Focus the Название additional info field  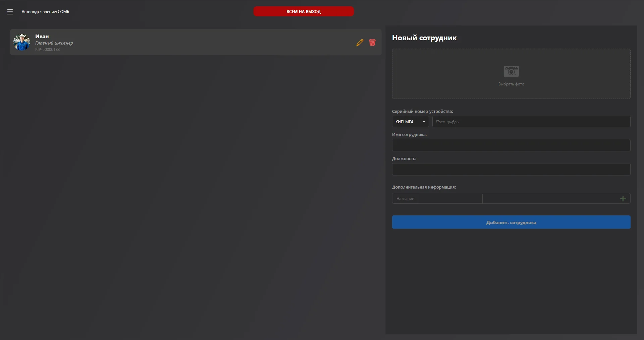[437, 199]
